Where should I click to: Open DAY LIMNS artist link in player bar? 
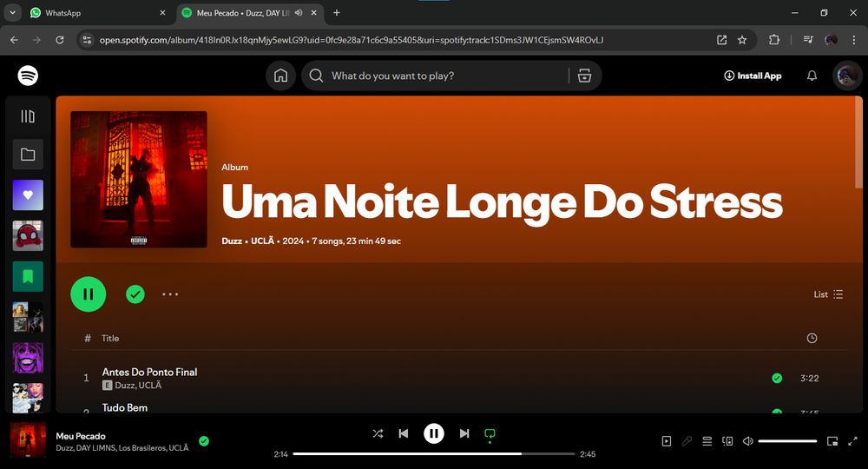point(95,448)
